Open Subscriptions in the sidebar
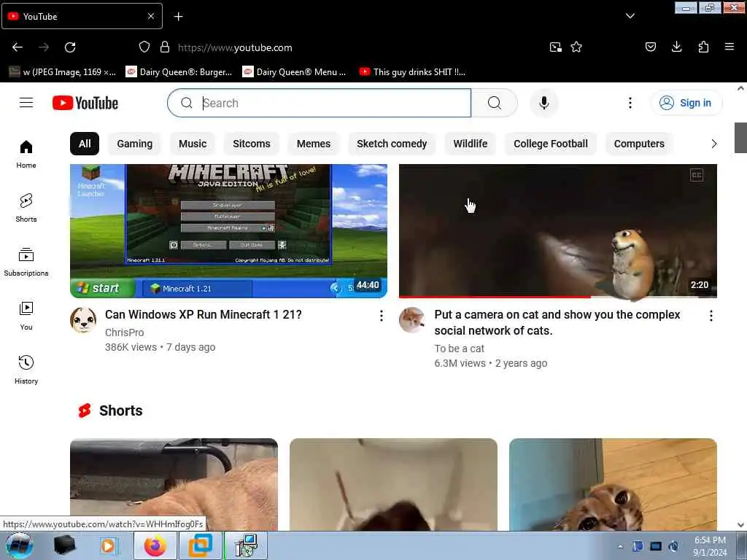The width and height of the screenshot is (747, 560). point(26,262)
